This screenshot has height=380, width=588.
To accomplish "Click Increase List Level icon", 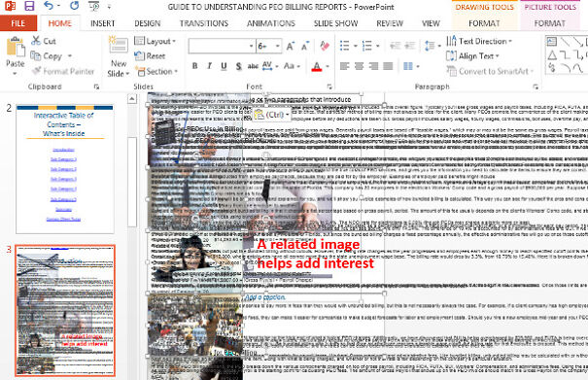I will point(409,46).
